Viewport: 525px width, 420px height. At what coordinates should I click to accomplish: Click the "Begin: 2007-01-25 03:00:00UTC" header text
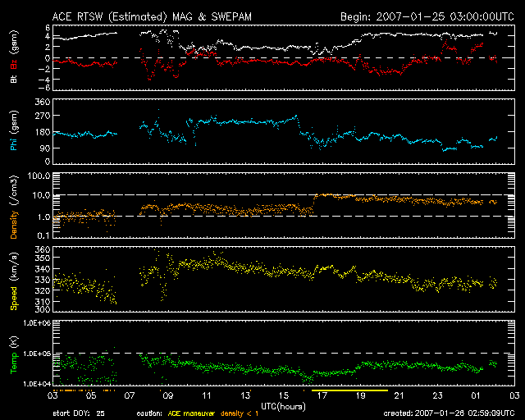[x=427, y=16]
